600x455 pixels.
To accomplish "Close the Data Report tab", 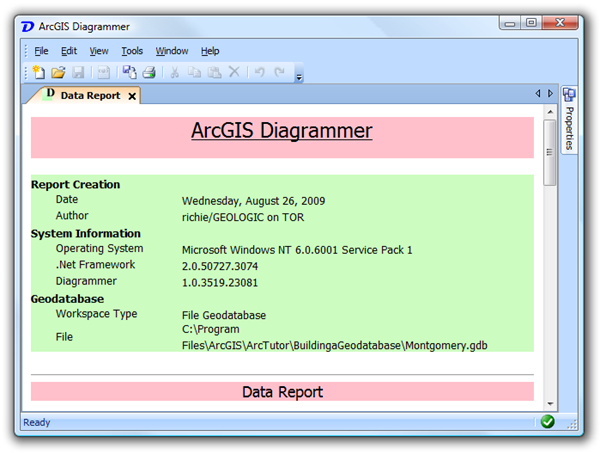I will point(132,96).
